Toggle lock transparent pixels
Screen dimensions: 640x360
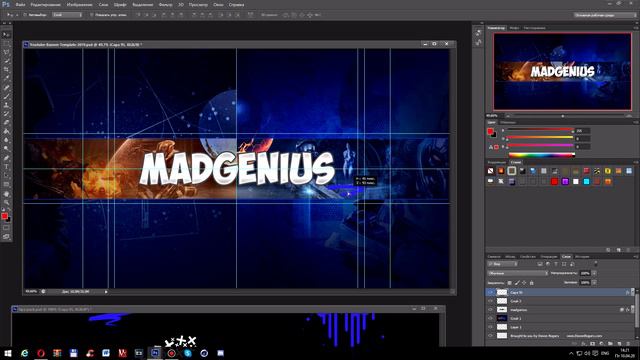pos(509,282)
